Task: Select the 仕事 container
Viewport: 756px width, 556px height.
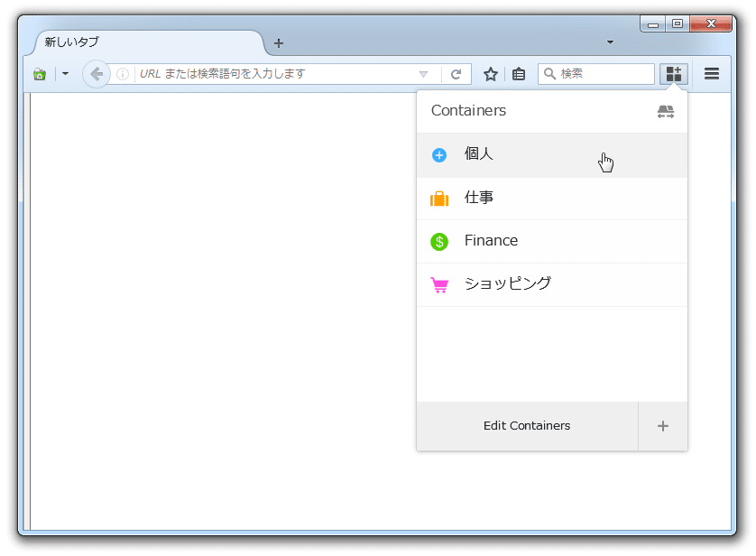Action: click(552, 199)
